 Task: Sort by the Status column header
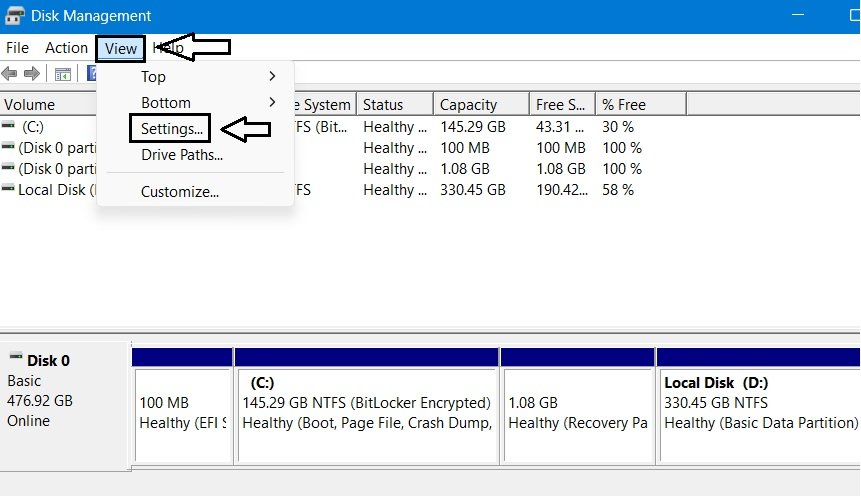click(x=395, y=104)
